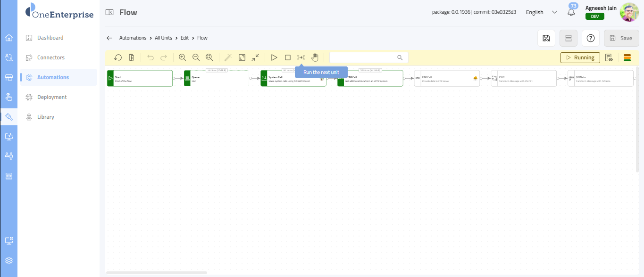This screenshot has width=644, height=277.
Task: Click the zoom out magnifier icon
Action: [x=196, y=57]
